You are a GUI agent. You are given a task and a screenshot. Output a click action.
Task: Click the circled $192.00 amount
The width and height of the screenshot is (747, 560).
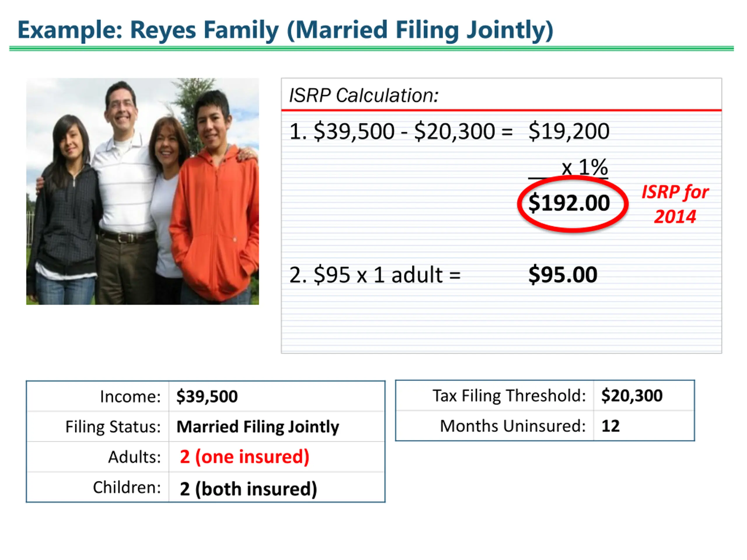pyautogui.click(x=569, y=203)
